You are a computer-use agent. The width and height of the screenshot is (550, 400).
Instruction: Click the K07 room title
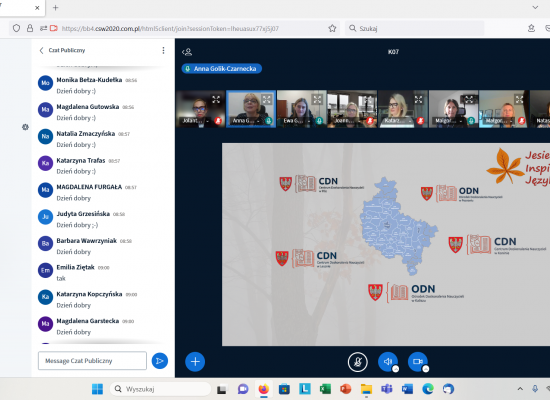(393, 52)
